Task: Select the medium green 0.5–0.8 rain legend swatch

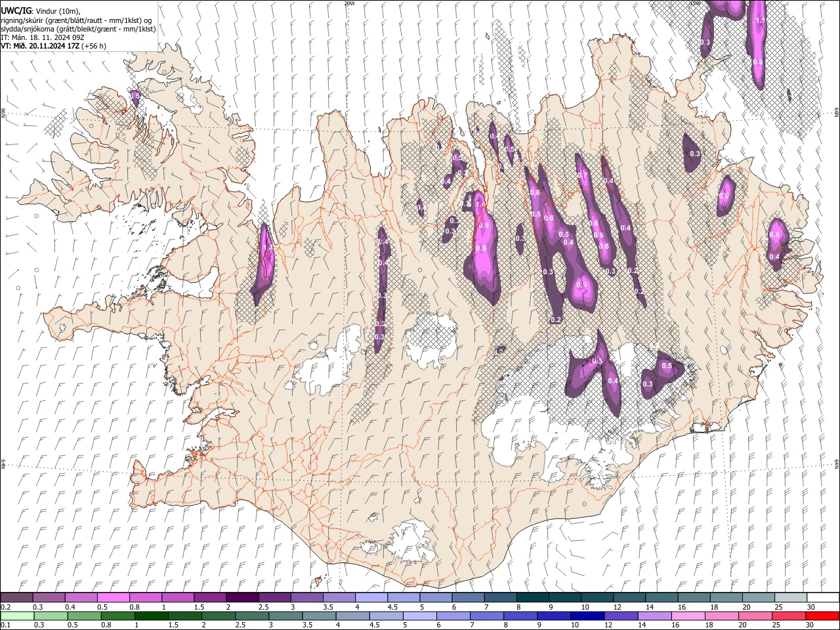Action: pos(85,616)
